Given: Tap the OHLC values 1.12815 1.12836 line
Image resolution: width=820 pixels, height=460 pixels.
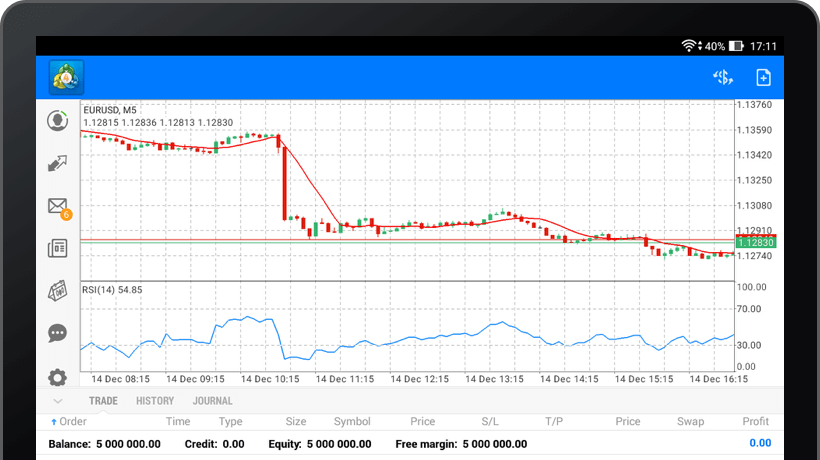Looking at the screenshot, I should pyautogui.click(x=158, y=122).
